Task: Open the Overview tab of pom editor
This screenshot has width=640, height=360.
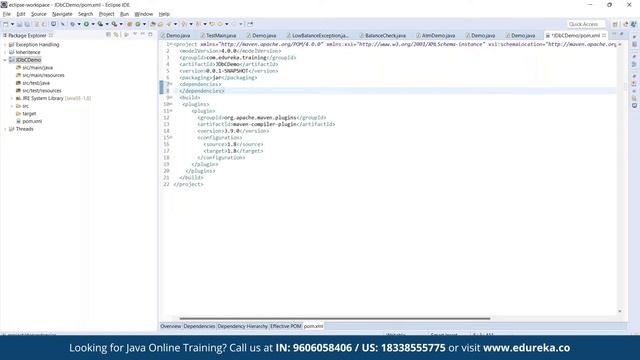Action: (171, 326)
